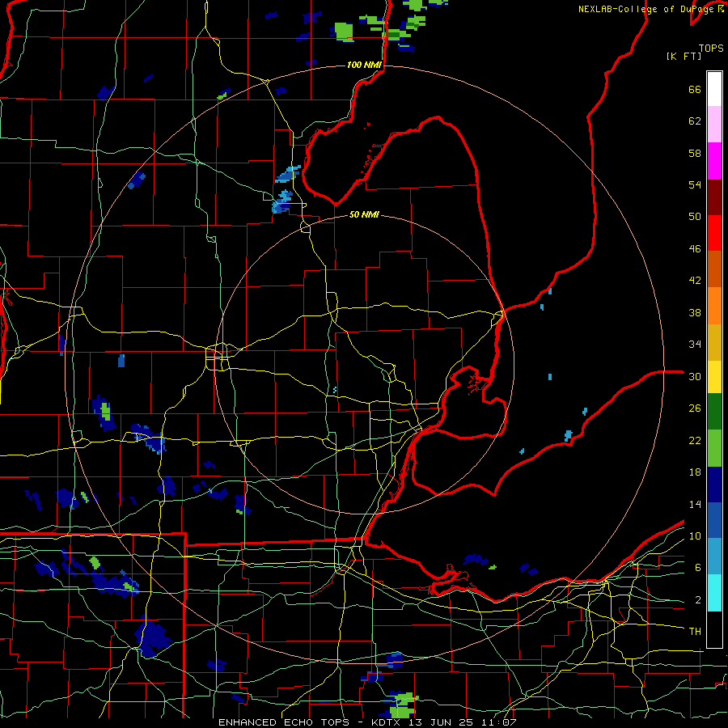Click the "42" legend value
728x728 pixels.
click(695, 281)
